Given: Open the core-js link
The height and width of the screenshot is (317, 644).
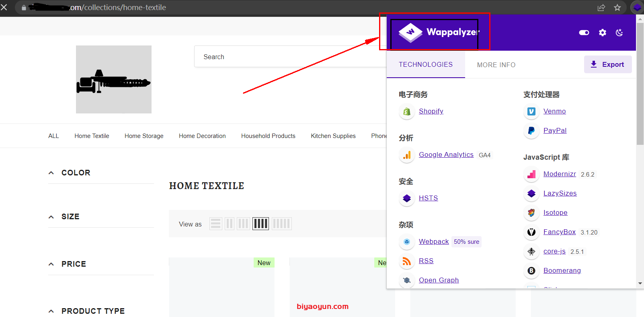Looking at the screenshot, I should point(554,251).
